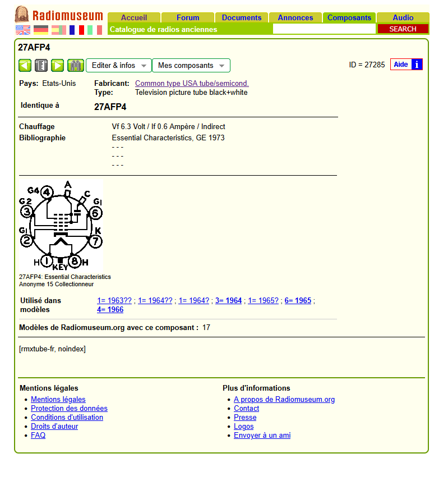Click the binoculars search icon
Screen dimensions: 448x490
tap(75, 66)
